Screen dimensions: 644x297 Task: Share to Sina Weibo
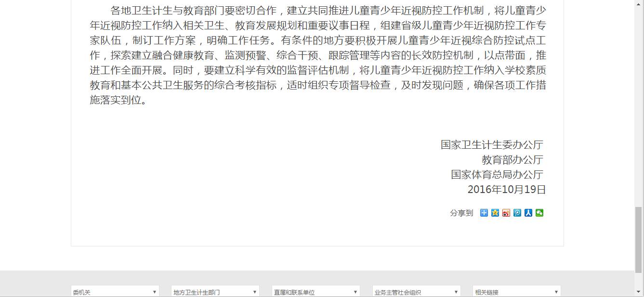(x=506, y=212)
